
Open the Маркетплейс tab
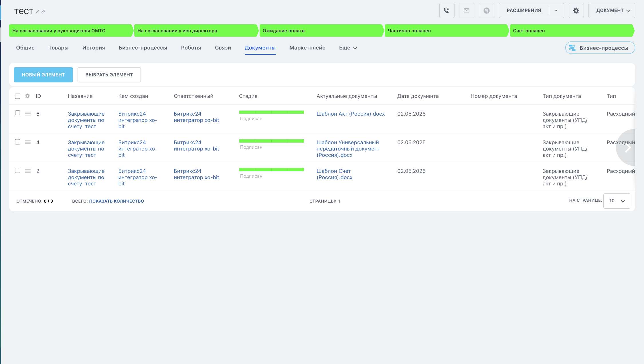coord(307,48)
